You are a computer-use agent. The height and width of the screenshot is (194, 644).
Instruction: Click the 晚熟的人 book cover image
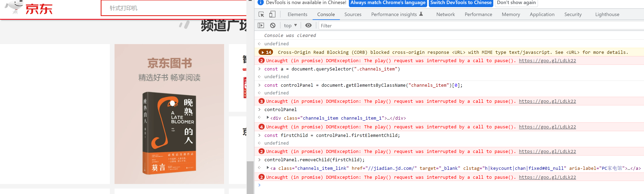click(169, 133)
